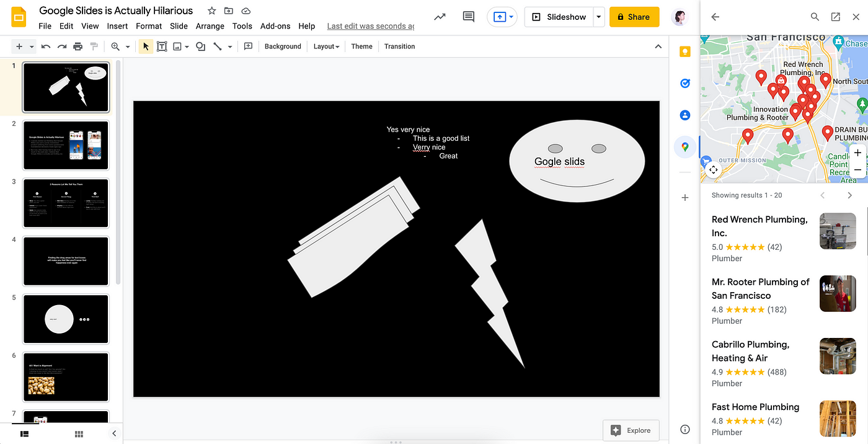Select the Paint format tool
The image size is (868, 444).
point(94,47)
